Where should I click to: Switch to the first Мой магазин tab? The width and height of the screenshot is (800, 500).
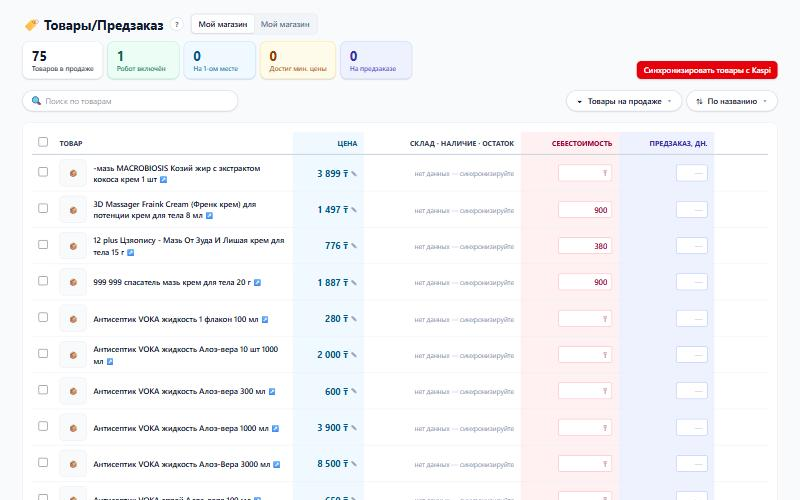click(222, 24)
